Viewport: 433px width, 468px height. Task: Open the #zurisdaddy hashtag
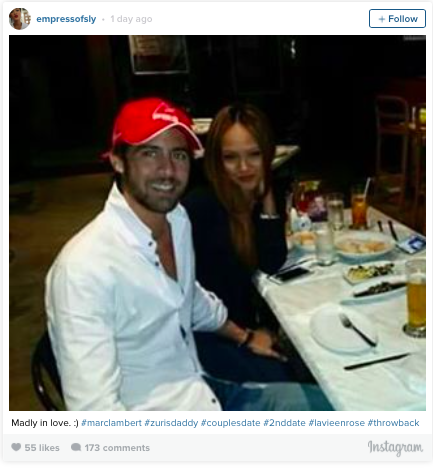(171, 423)
